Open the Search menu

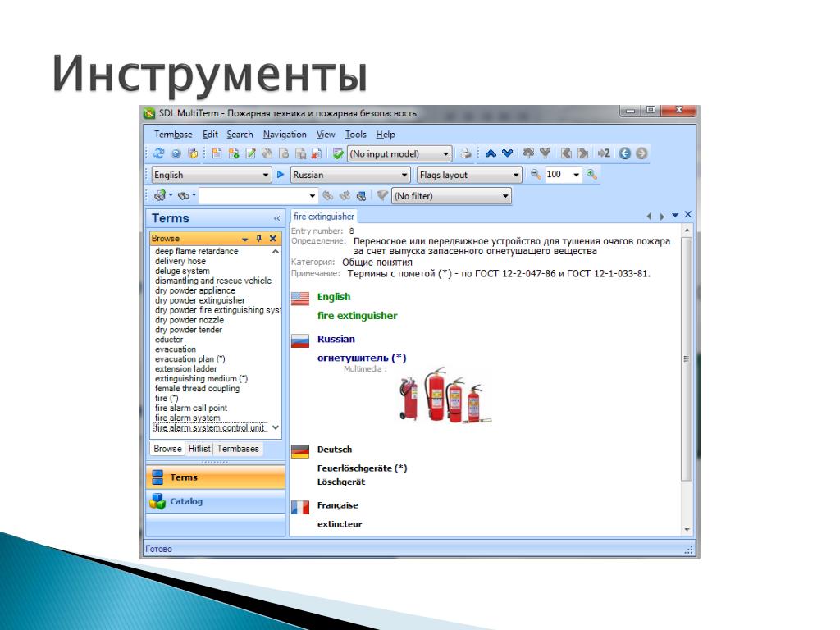(240, 134)
